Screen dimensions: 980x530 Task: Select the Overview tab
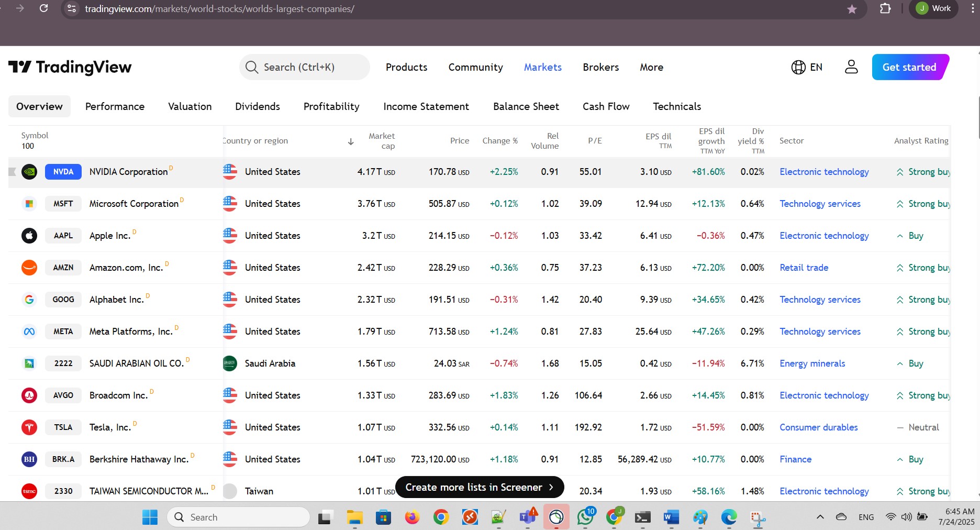(39, 106)
